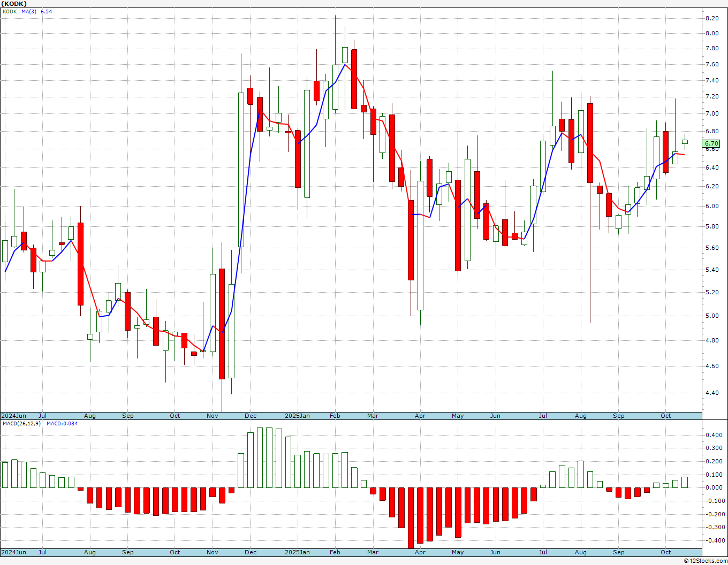Click the 7.20 price axis label

[x=712, y=97]
